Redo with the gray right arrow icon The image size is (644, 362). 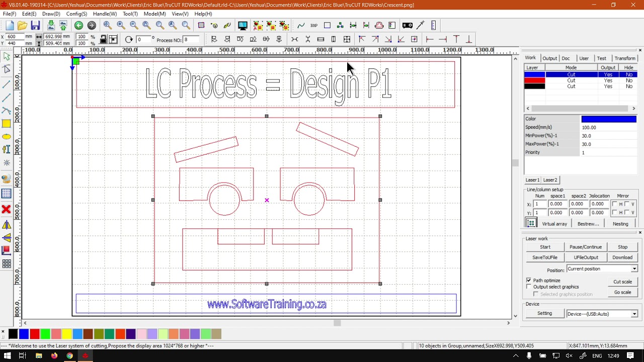92,26
